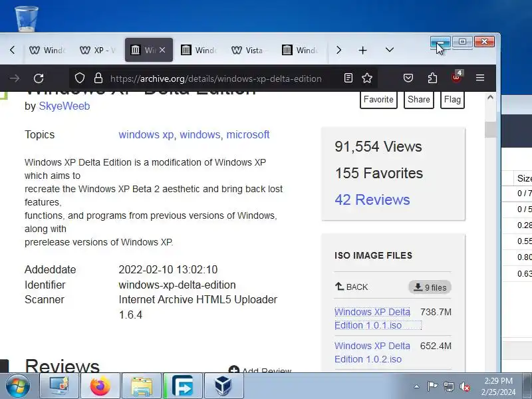Click the page scrollbar up arrow

point(490,98)
